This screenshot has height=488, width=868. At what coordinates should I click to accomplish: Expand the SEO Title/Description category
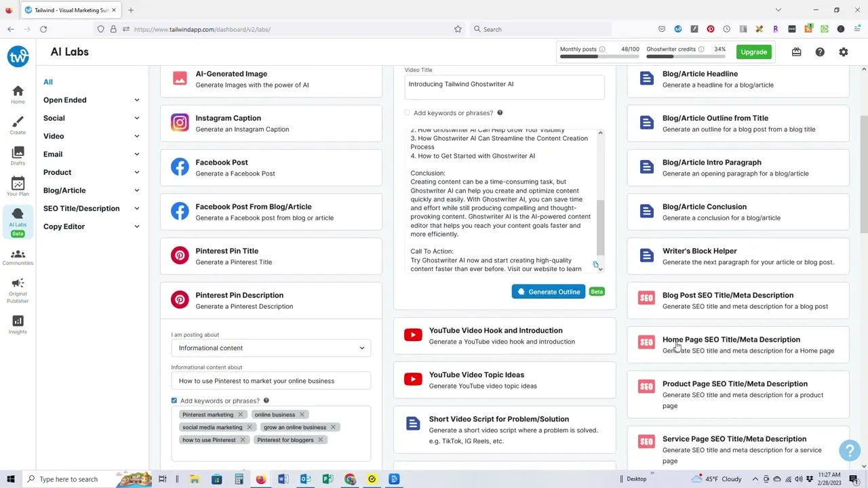(x=92, y=208)
